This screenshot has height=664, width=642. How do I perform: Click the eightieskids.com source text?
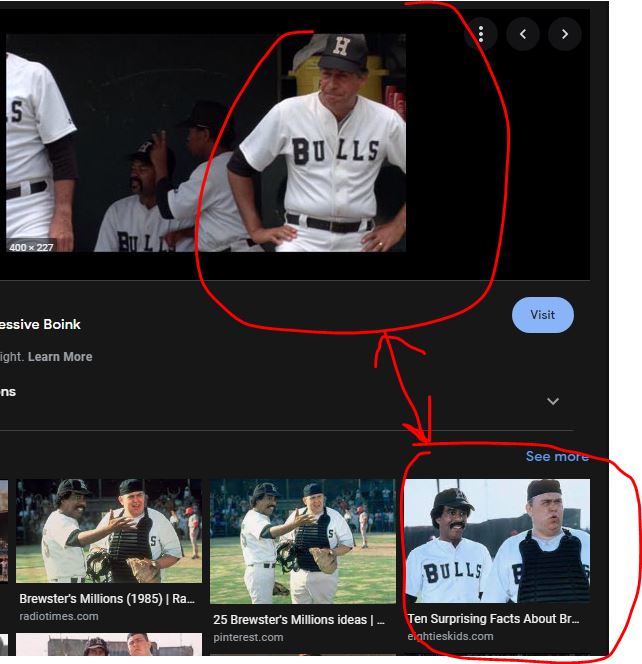coord(450,636)
